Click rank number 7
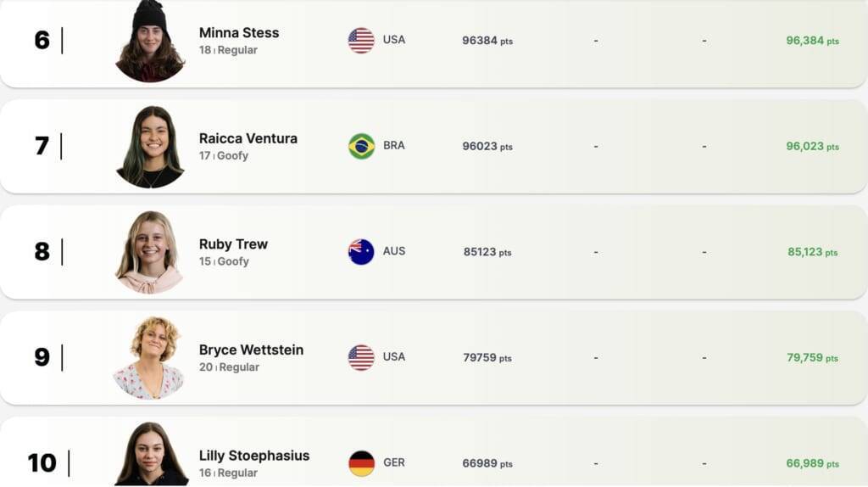This screenshot has width=868, height=487. 42,146
